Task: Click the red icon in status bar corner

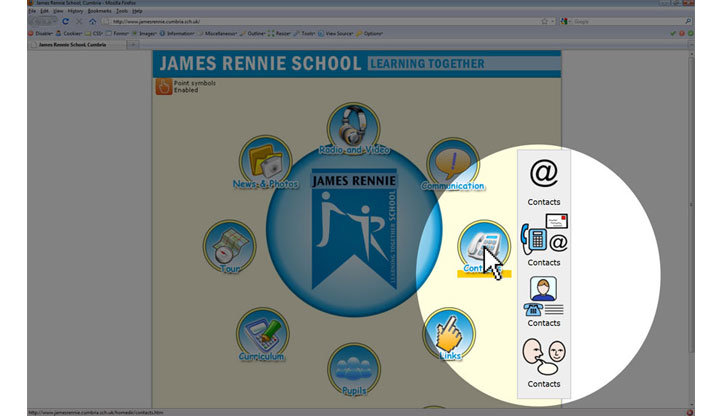Action: point(689,412)
